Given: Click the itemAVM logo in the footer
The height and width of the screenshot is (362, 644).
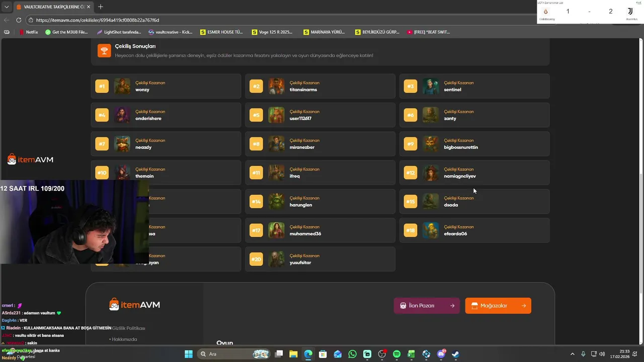Looking at the screenshot, I should click(x=134, y=304).
